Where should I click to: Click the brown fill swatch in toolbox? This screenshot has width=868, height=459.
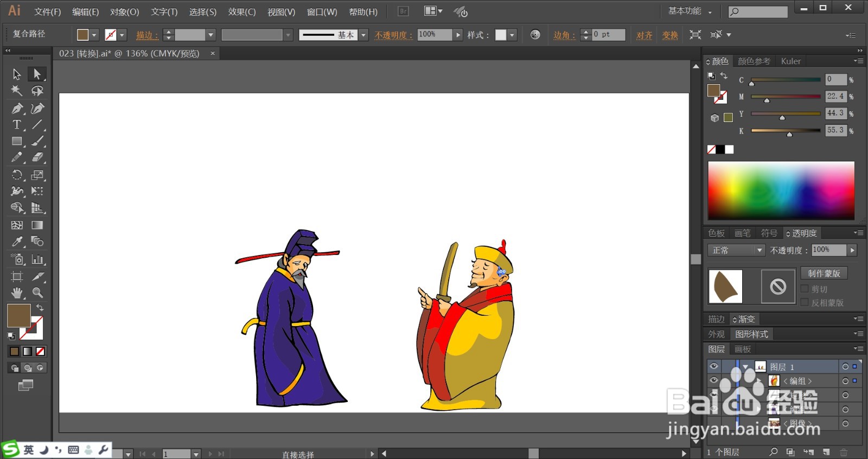click(19, 316)
